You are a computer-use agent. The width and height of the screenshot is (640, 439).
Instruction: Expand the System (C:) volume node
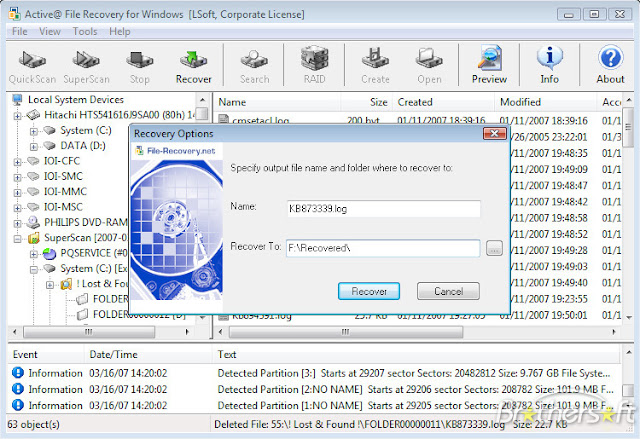click(33, 131)
